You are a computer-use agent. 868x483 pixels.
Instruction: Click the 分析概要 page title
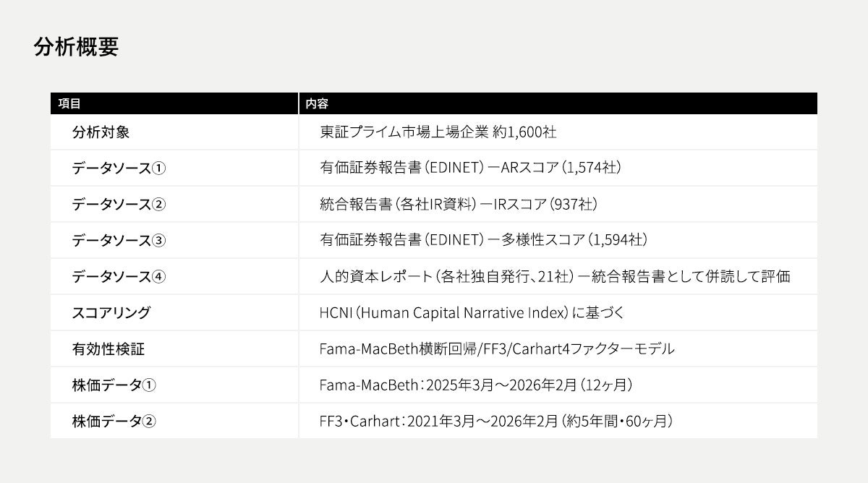coord(76,47)
